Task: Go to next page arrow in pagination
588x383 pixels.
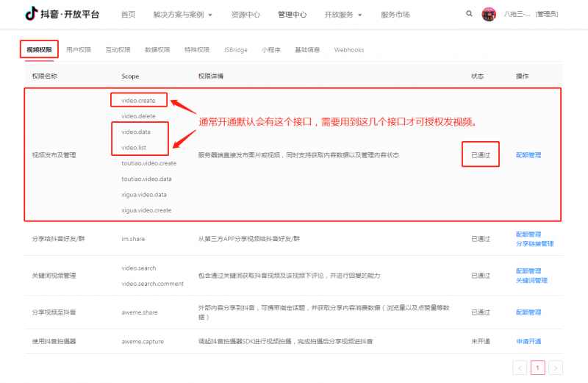Action: [x=556, y=368]
